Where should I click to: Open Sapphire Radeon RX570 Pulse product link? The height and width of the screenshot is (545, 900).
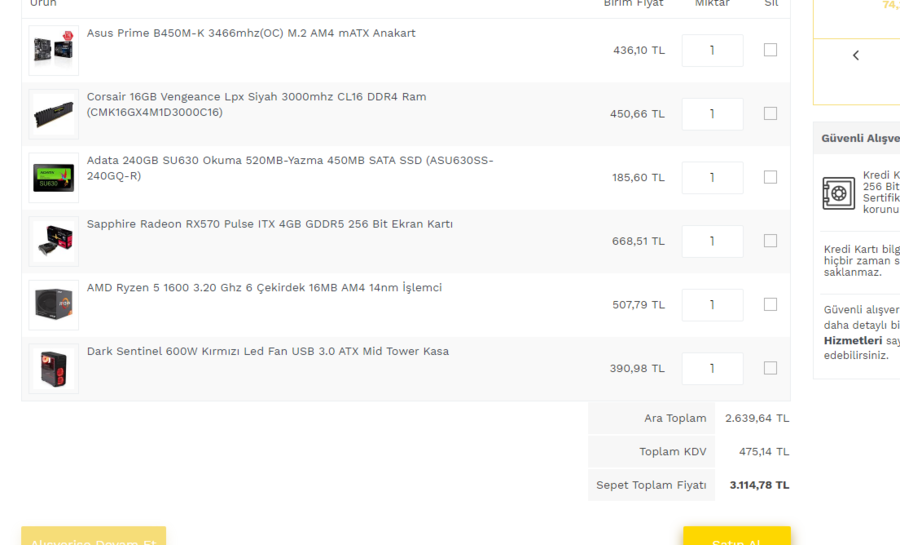(x=270, y=224)
